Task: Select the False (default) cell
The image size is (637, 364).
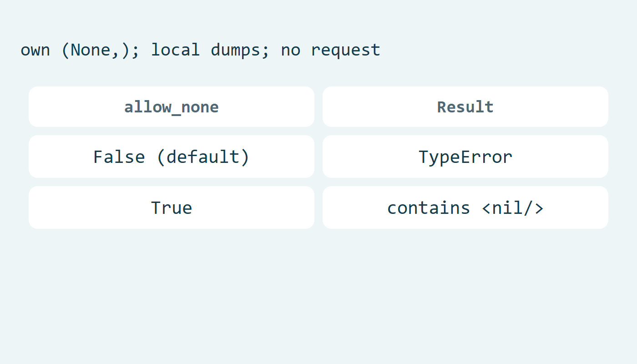Action: pos(172,157)
